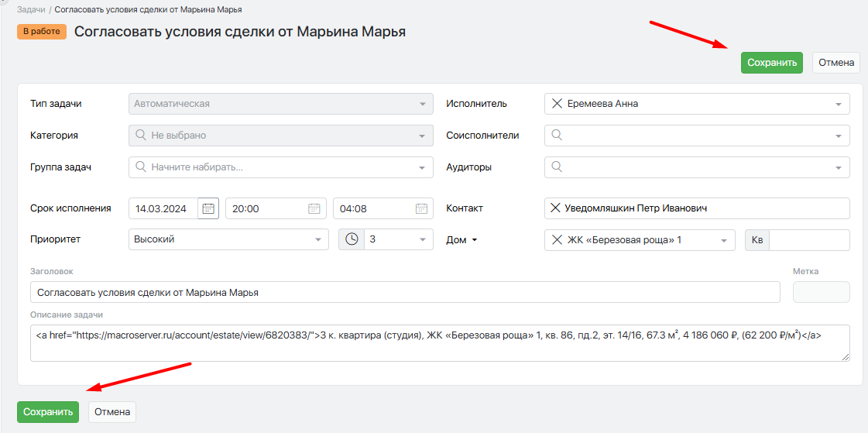The height and width of the screenshot is (433, 868).
Task: Clear ЖК «Березовая роща» 1 with X
Action: 556,240
